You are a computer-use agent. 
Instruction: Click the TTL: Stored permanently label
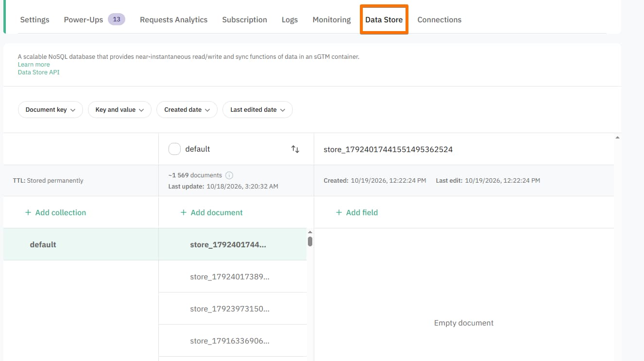[48, 181]
